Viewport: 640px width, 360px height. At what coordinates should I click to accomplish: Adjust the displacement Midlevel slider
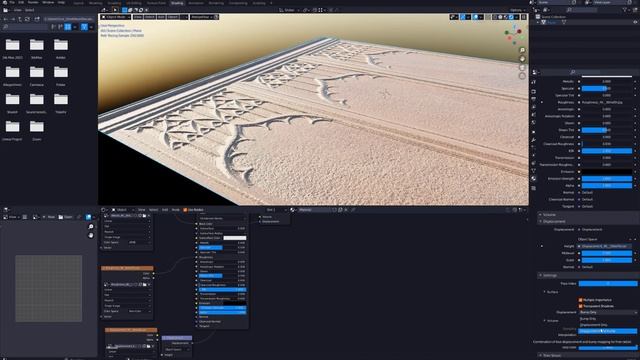(607, 253)
